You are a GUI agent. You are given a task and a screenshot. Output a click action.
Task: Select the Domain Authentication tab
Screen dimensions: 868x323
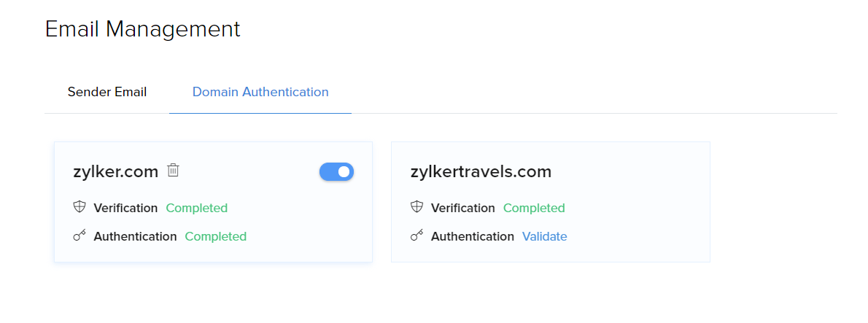(x=260, y=92)
